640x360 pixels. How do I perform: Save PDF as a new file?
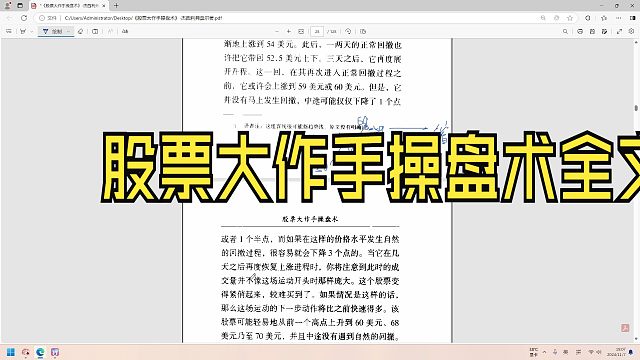[604, 31]
